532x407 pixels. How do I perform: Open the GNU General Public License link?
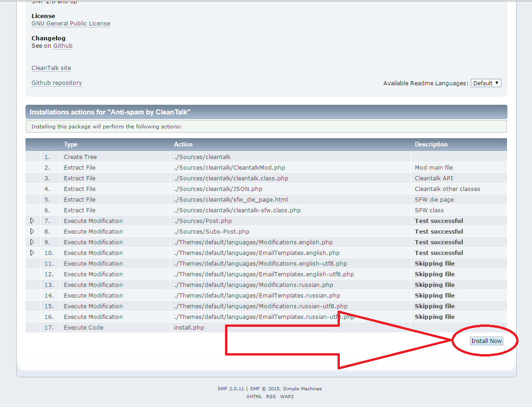coord(70,23)
